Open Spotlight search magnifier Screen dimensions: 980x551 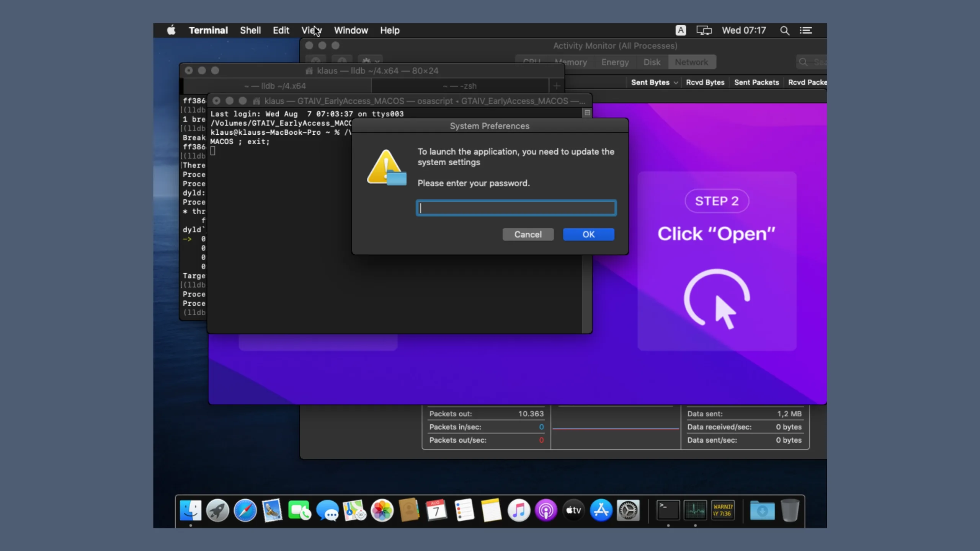784,31
